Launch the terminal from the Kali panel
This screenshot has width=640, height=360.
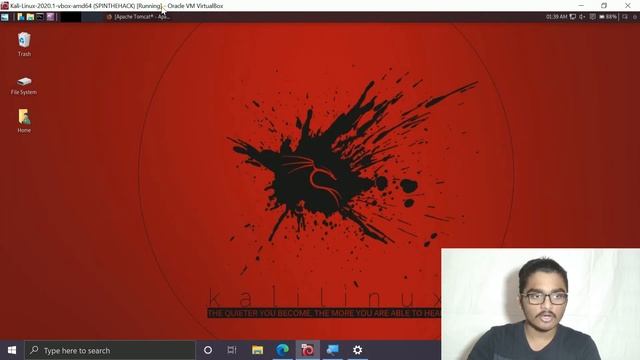tap(40, 17)
